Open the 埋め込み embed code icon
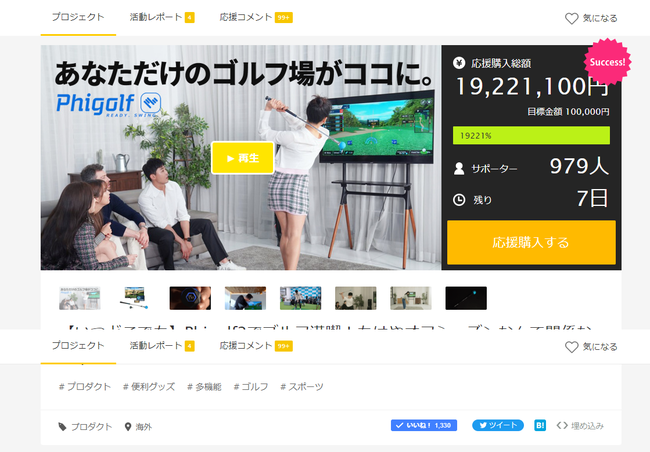Viewport: 650px width, 452px height. click(x=562, y=425)
